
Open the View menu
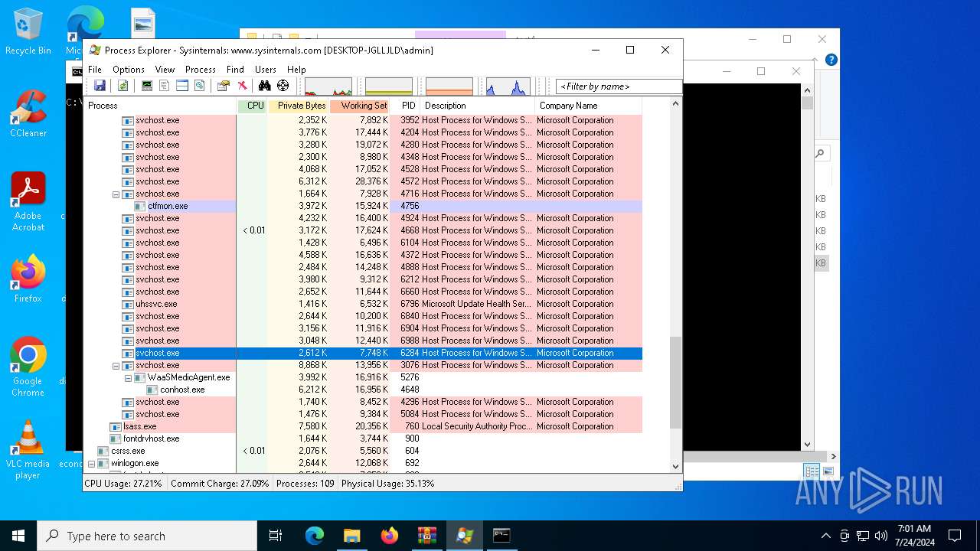(x=165, y=70)
